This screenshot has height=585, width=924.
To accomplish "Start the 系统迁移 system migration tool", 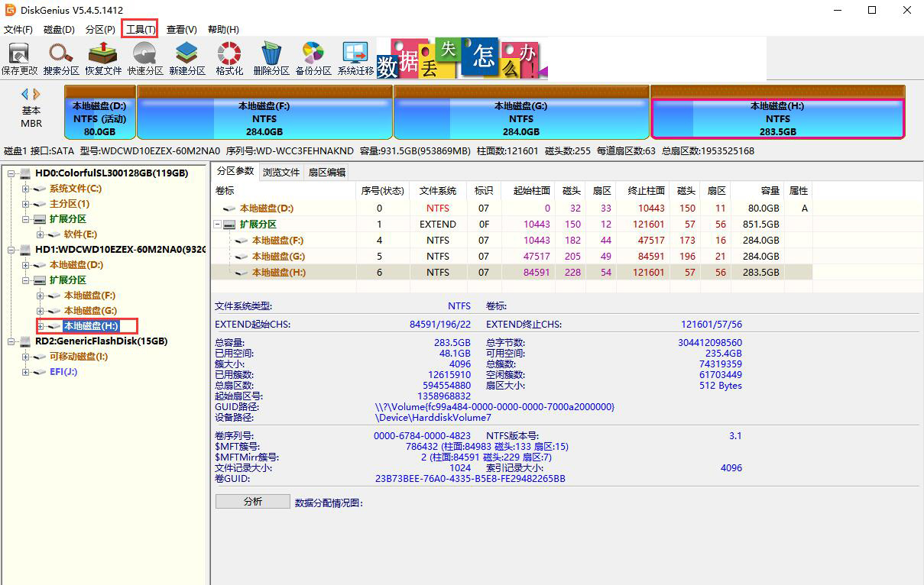I will pyautogui.click(x=355, y=57).
